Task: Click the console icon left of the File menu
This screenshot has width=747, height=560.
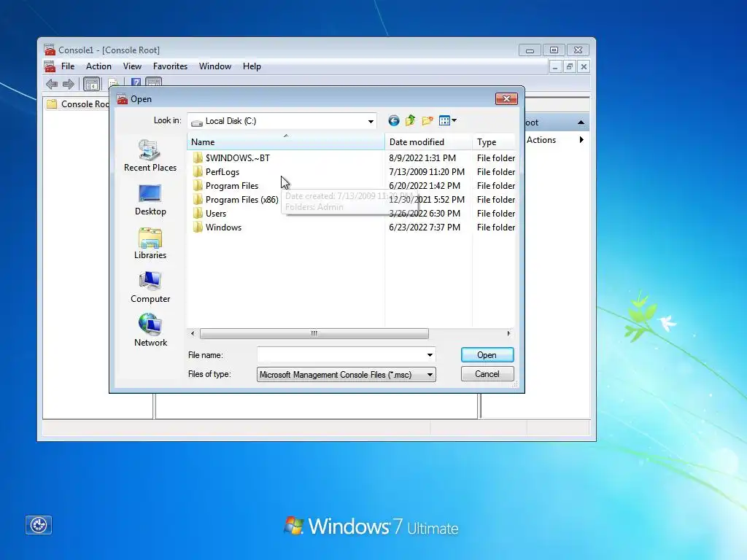Action: tap(50, 66)
